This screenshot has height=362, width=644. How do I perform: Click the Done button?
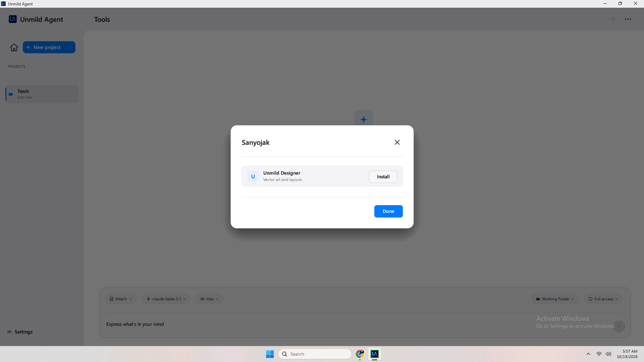(x=388, y=211)
